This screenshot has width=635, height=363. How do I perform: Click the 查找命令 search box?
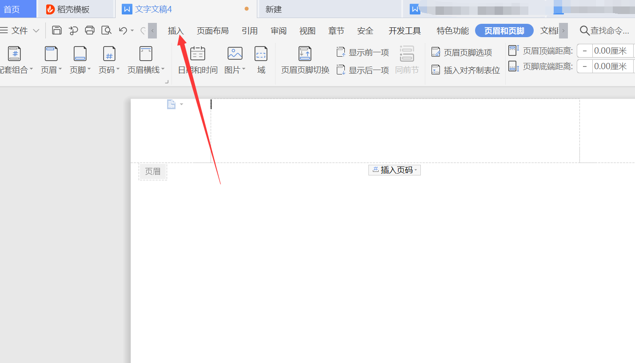605,30
